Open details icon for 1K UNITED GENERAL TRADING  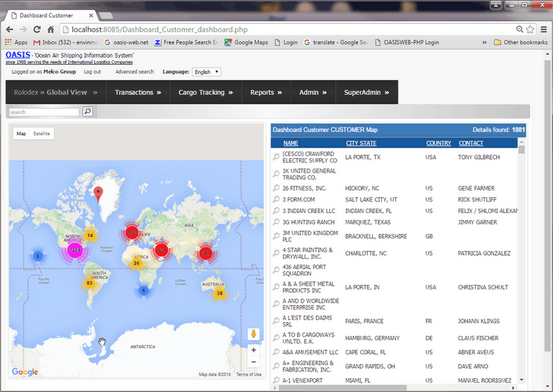click(x=276, y=173)
